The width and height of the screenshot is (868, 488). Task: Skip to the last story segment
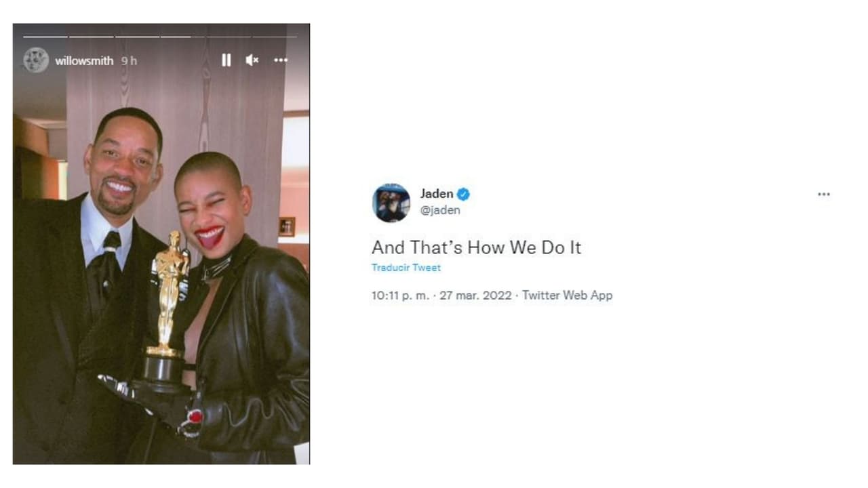(275, 37)
